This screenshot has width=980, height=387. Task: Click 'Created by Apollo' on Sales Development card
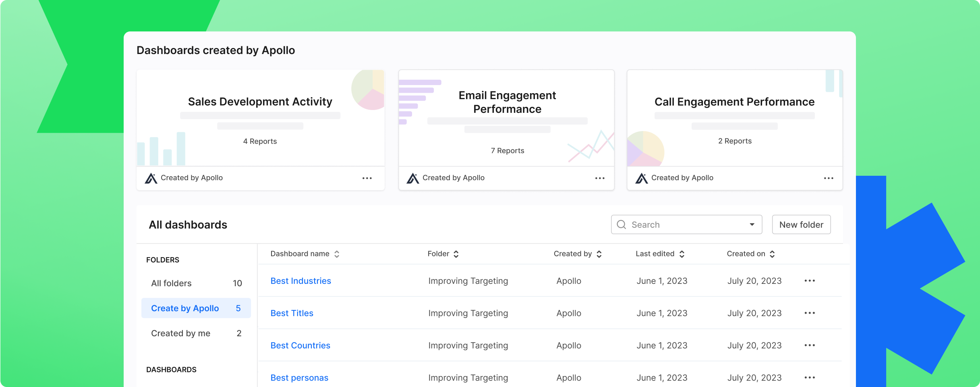[192, 178]
